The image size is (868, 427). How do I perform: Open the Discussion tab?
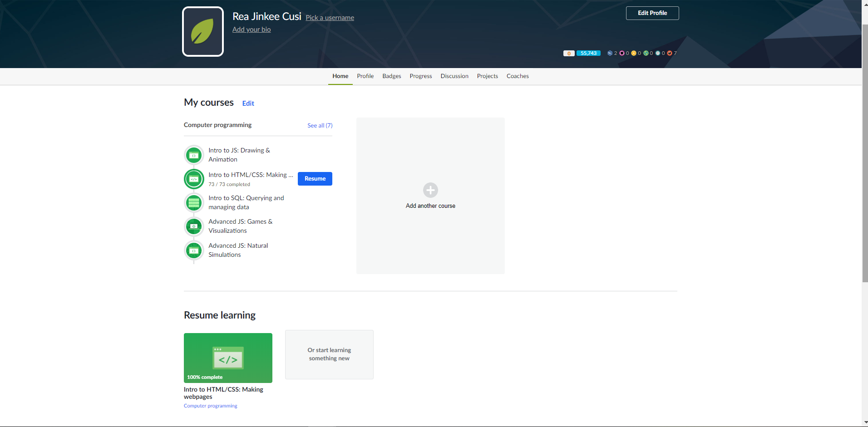click(x=454, y=76)
